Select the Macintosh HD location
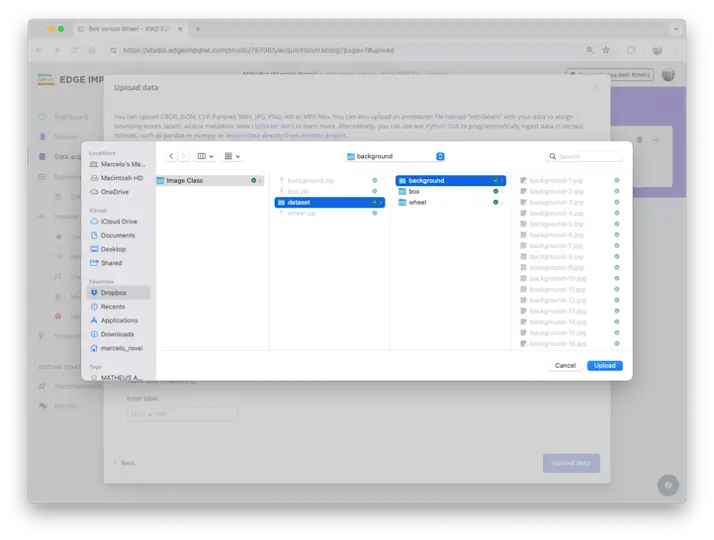 [122, 178]
